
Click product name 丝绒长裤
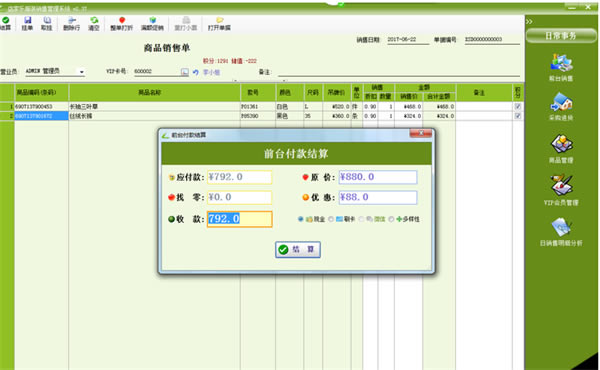click(x=81, y=116)
